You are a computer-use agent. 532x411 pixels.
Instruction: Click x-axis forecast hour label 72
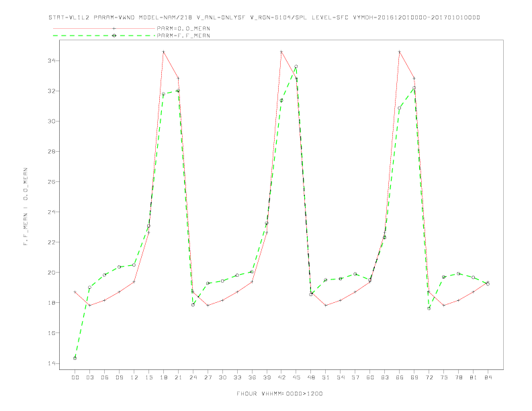point(429,377)
